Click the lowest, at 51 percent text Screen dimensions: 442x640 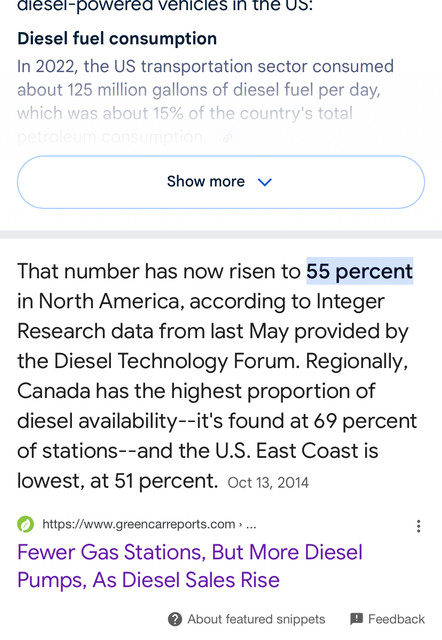[118, 481]
